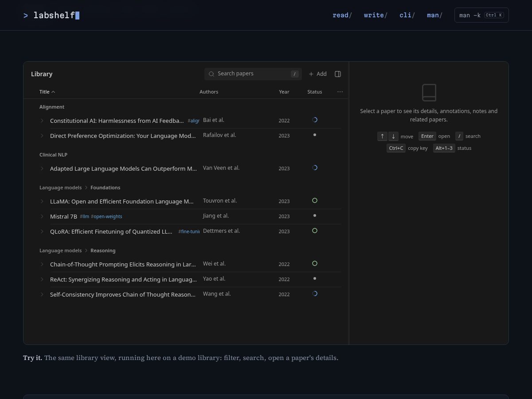
Task: Click the labshelf logo
Action: pyautogui.click(x=51, y=16)
